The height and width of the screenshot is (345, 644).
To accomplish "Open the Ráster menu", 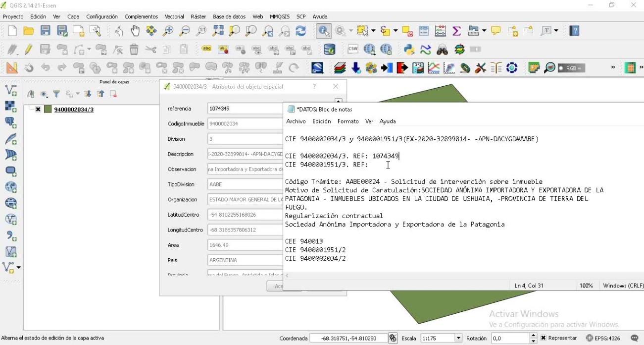I will click(198, 16).
